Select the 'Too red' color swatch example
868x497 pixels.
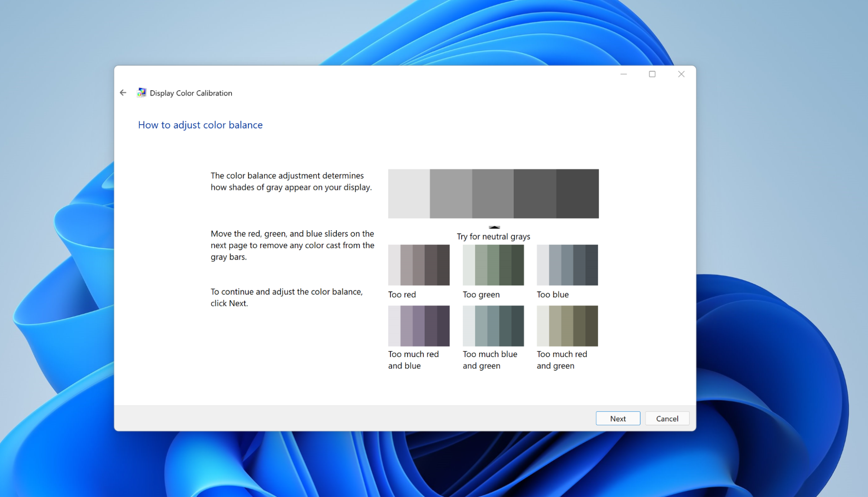419,265
